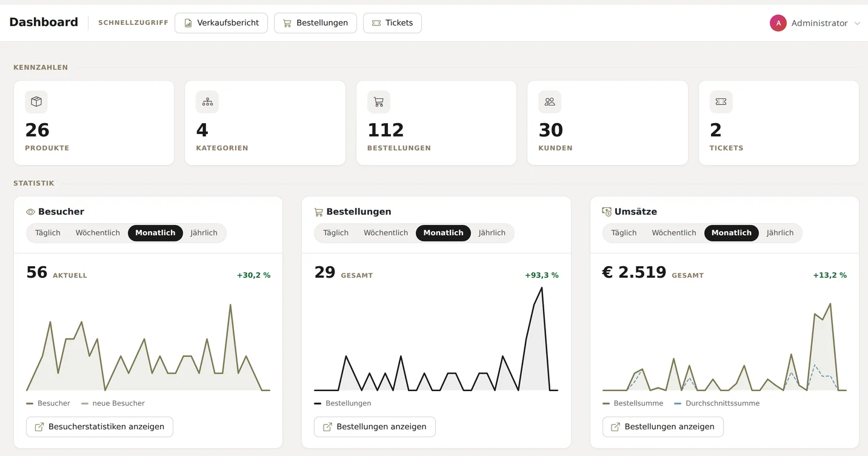Select Jährlich on the Bestellungen chart

[x=492, y=233]
